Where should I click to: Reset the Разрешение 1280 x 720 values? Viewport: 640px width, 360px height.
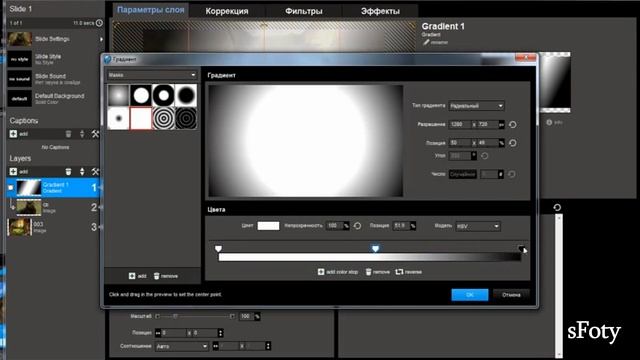coord(513,124)
